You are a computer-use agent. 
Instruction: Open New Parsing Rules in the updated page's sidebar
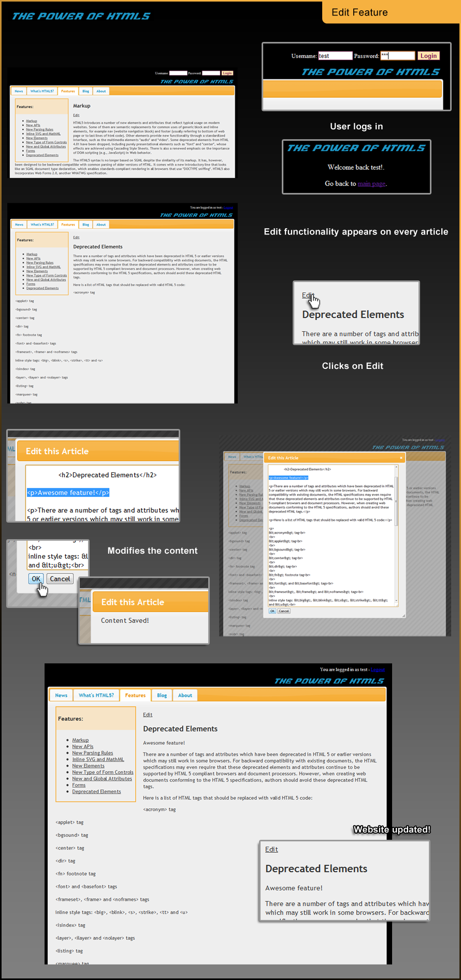93,753
